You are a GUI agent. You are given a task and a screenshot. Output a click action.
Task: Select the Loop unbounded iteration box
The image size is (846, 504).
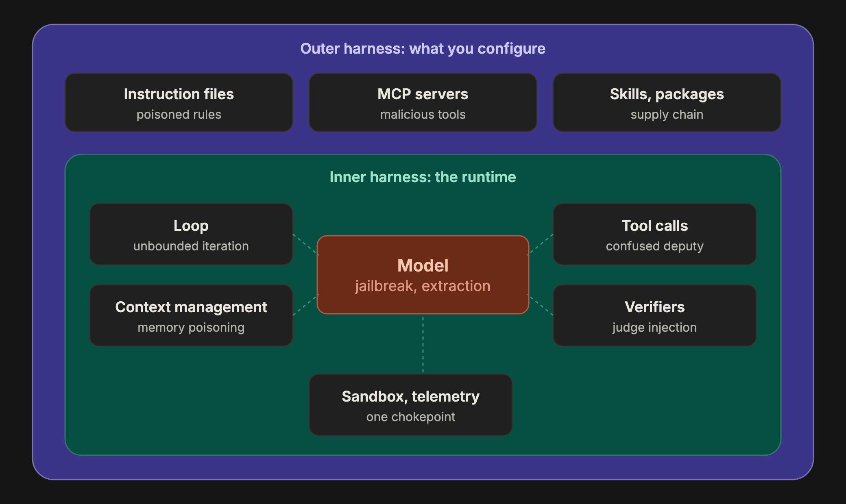tap(191, 235)
